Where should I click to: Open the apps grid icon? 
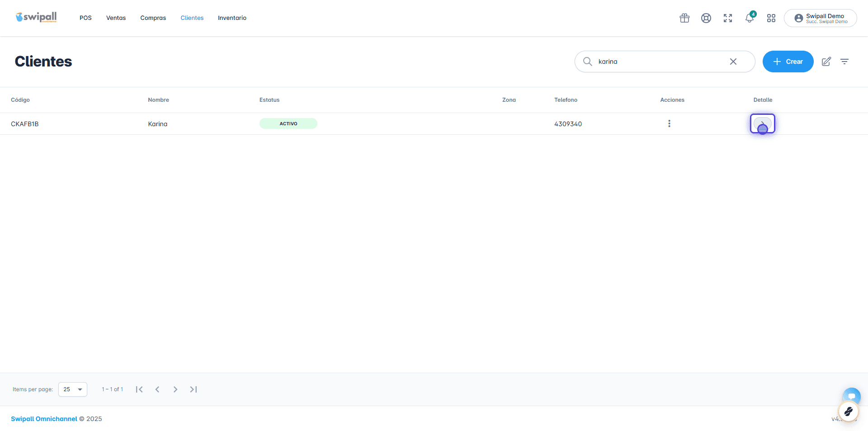coord(771,18)
